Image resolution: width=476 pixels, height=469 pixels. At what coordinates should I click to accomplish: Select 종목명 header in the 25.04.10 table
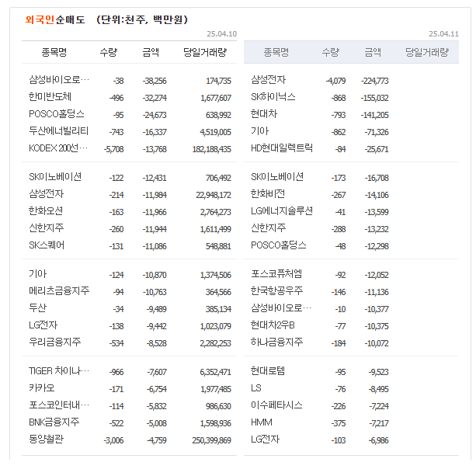54,52
